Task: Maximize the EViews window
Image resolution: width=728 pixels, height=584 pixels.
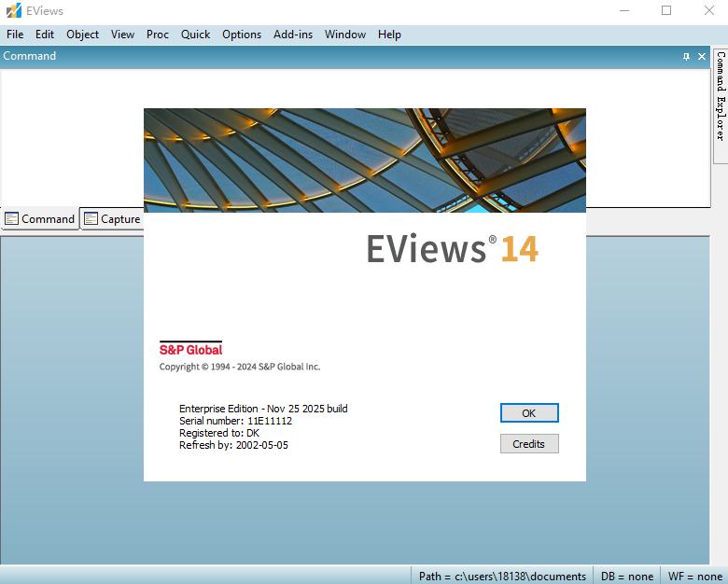Action: (x=666, y=10)
